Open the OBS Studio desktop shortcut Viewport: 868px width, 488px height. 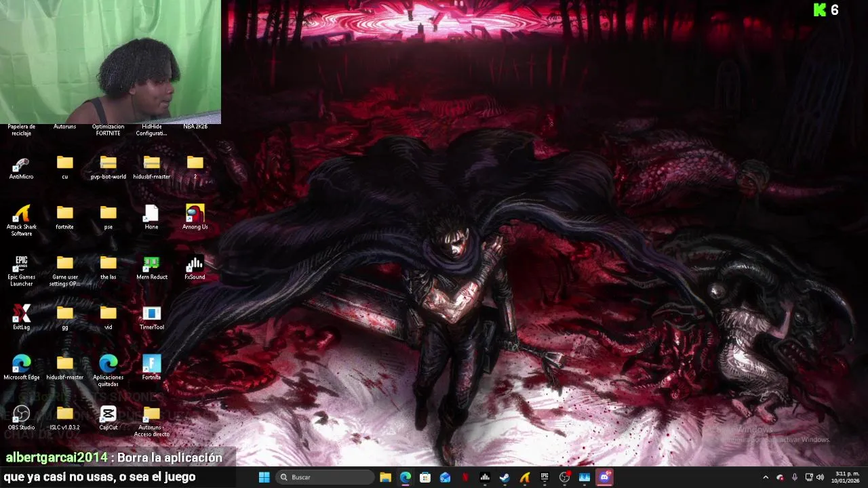[x=21, y=418]
